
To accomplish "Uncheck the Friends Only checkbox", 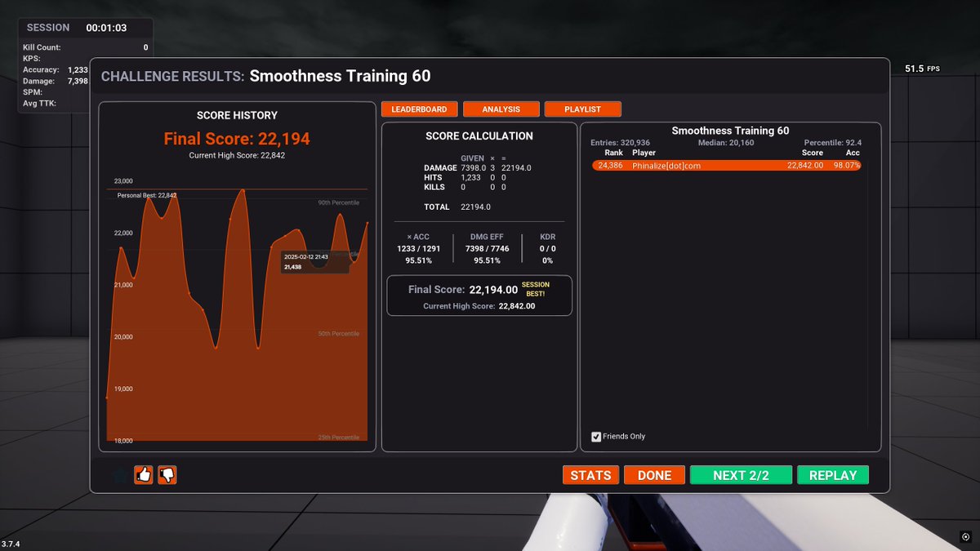I will 596,437.
